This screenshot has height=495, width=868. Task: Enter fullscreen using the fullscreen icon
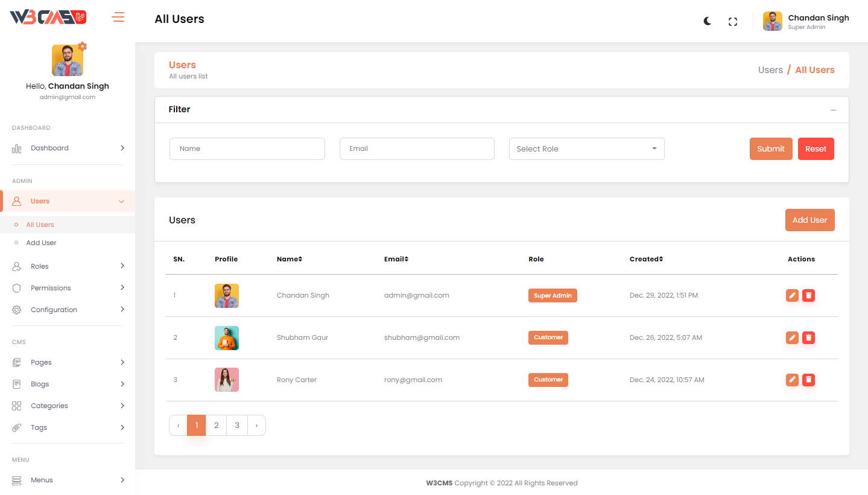pyautogui.click(x=733, y=22)
